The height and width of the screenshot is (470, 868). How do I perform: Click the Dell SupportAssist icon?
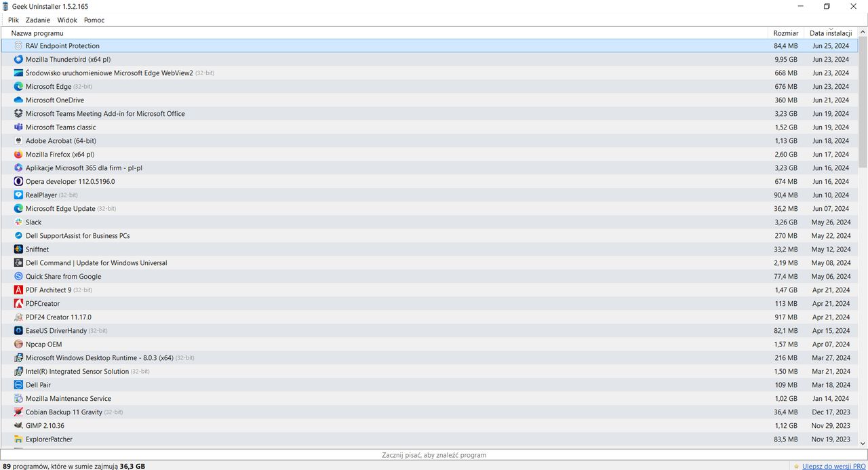(18, 235)
